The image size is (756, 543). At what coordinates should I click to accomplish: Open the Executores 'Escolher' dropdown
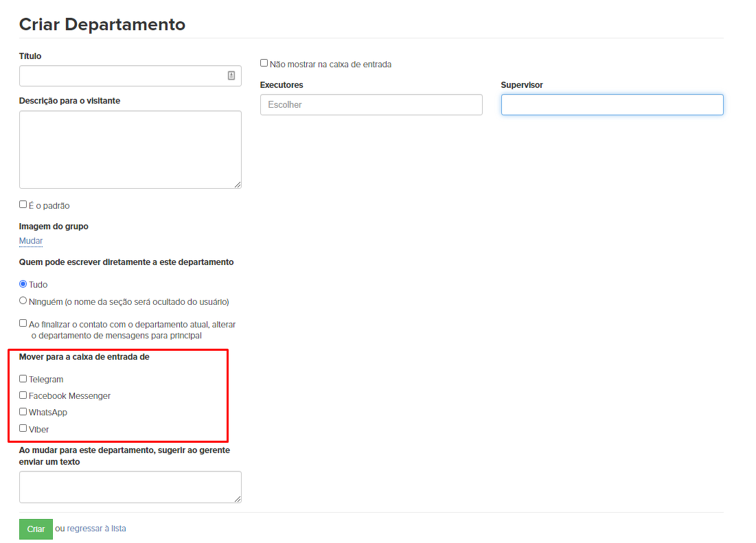click(x=371, y=105)
